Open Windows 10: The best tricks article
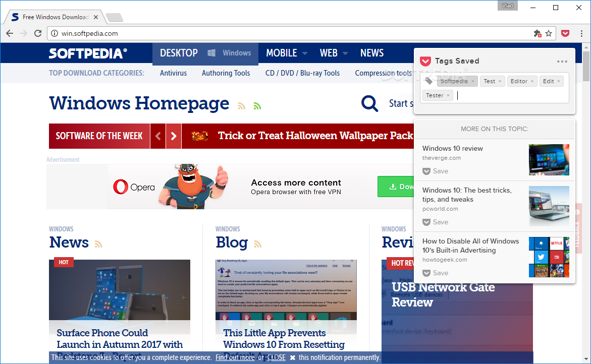The width and height of the screenshot is (591, 364). click(x=467, y=195)
